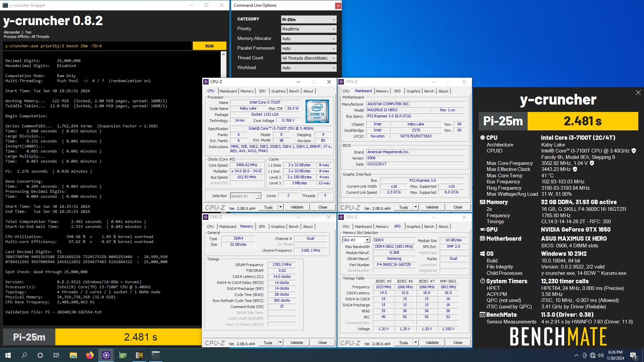Open the notification center icon
Screen dimensions: 644x362
click(x=633, y=356)
